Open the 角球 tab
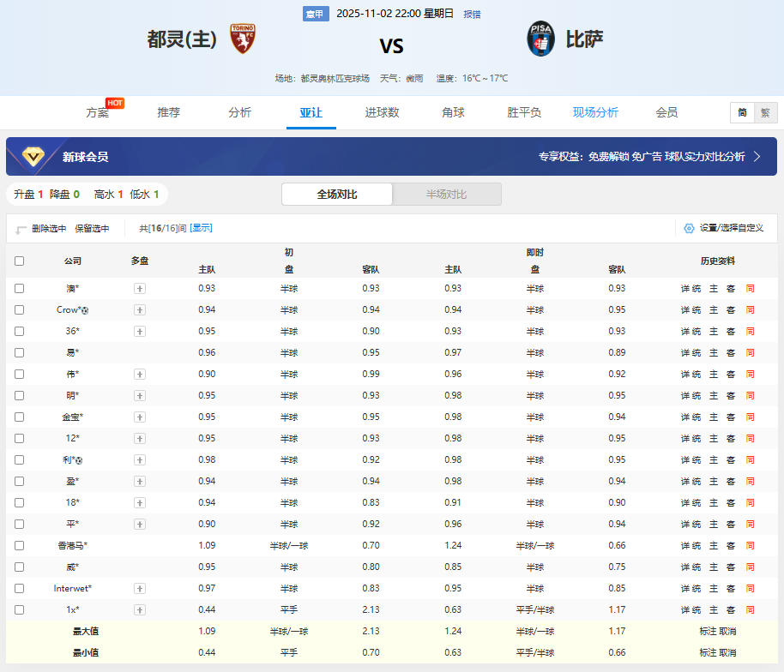The width and height of the screenshot is (784, 672). [x=453, y=112]
